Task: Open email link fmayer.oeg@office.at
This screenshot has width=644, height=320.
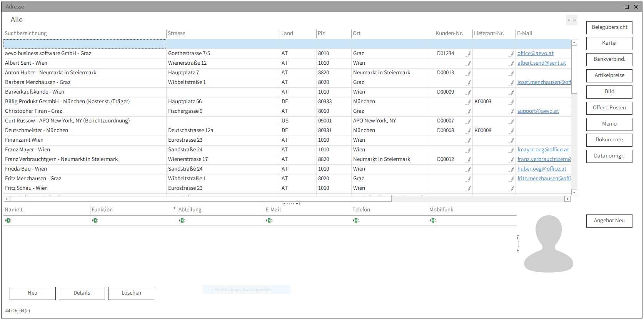Action: [x=543, y=150]
